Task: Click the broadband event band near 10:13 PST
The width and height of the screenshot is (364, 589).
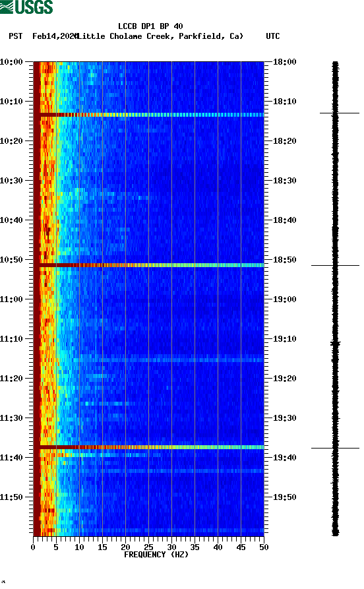Action: tap(149, 115)
